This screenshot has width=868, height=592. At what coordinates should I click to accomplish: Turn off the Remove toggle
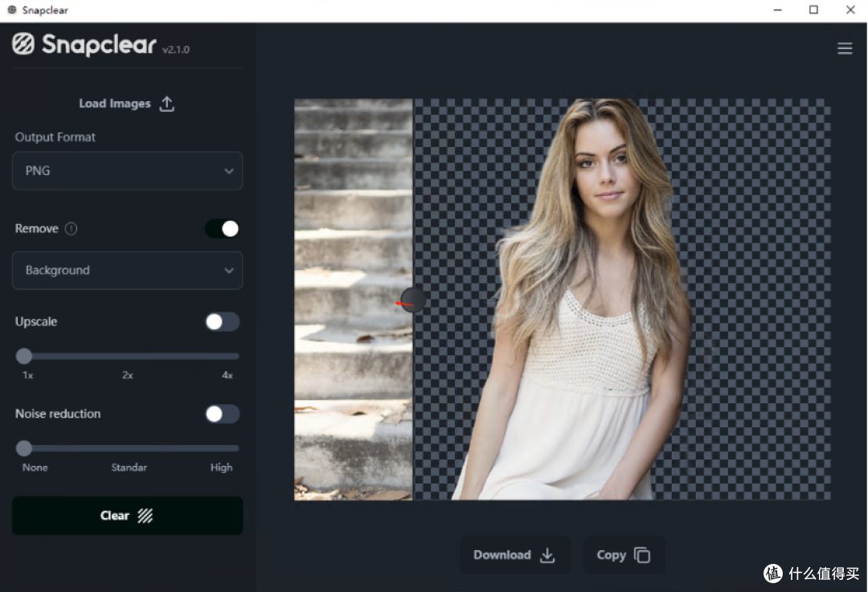click(x=223, y=228)
